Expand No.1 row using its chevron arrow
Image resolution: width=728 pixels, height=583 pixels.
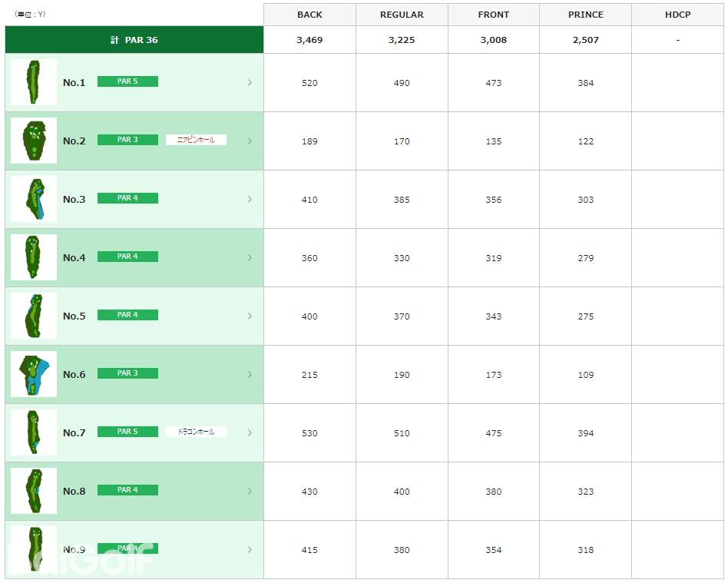coord(250,82)
